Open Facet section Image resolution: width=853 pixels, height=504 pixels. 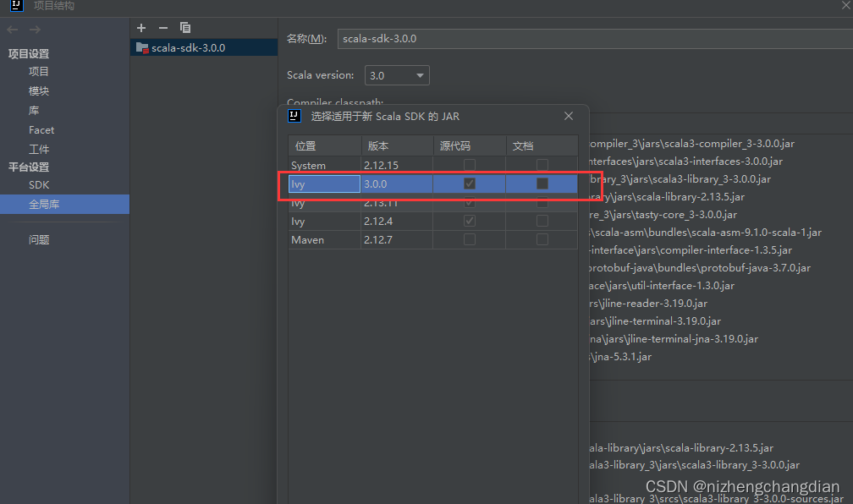pos(41,130)
